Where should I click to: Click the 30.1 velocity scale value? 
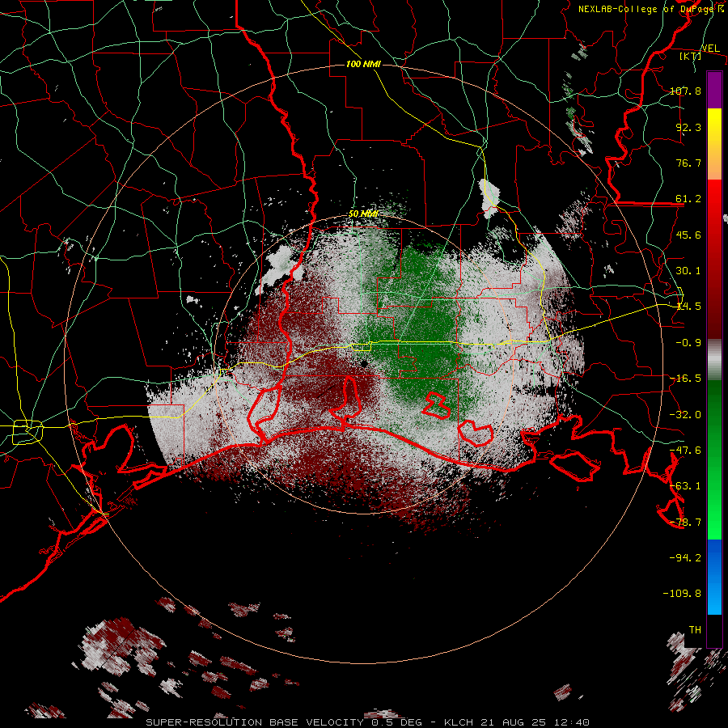tap(688, 271)
